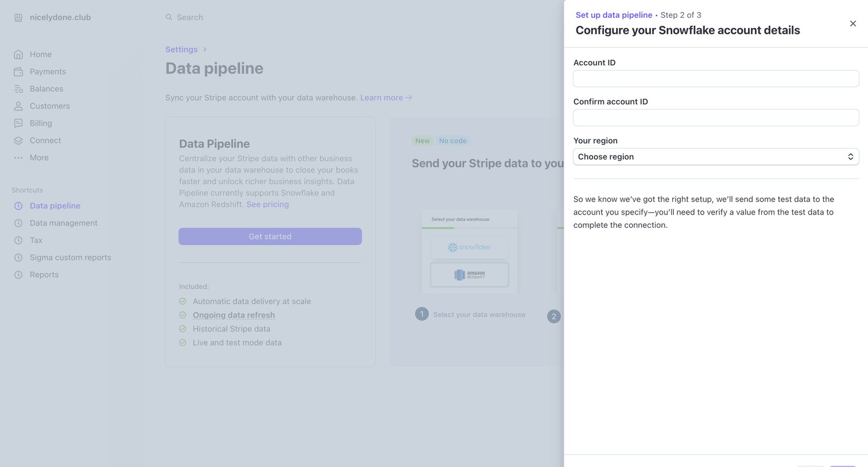This screenshot has width=868, height=467.
Task: Click the Connect layers icon
Action: click(18, 141)
